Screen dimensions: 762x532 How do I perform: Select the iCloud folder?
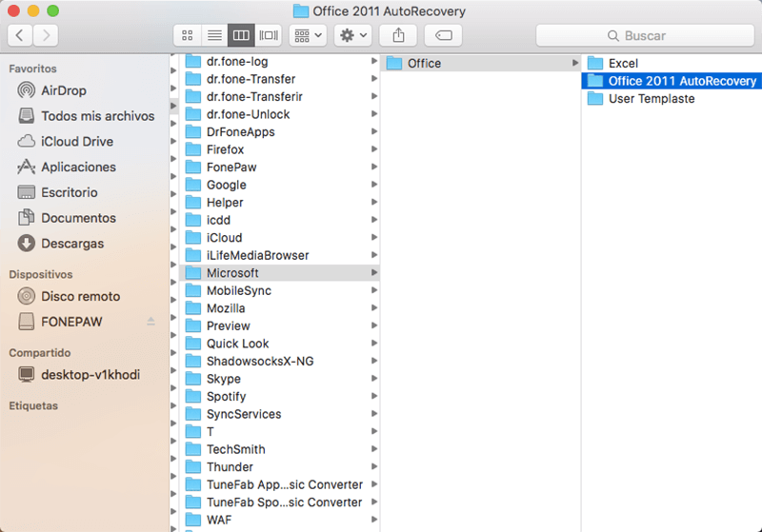(x=279, y=237)
